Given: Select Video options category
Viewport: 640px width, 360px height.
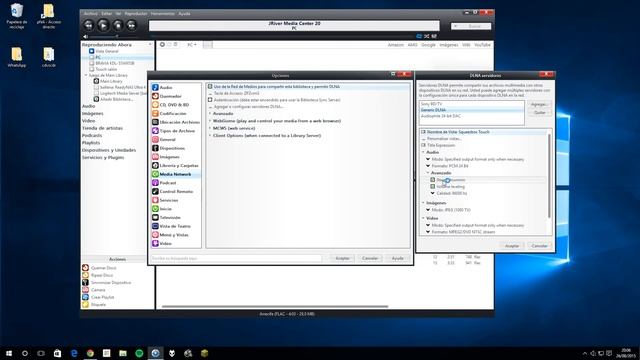Looking at the screenshot, I should point(162,243).
